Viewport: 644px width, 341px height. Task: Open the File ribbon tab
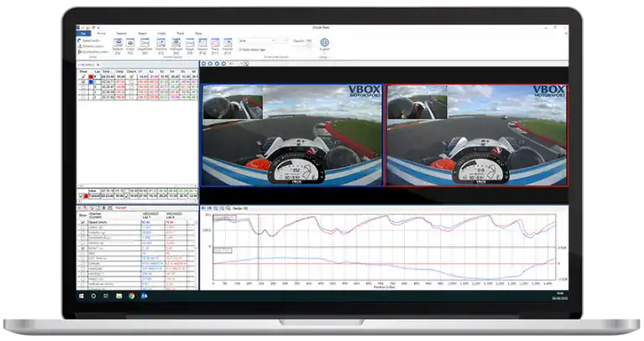tap(83, 34)
